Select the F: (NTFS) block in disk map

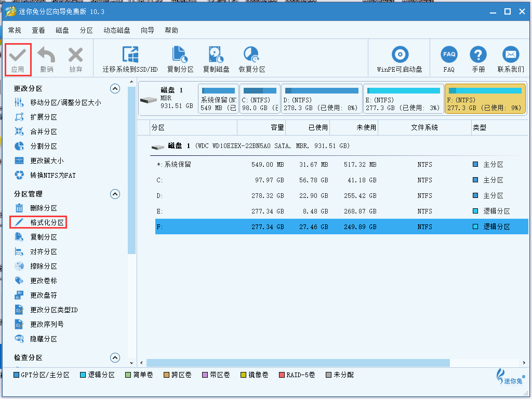(485, 99)
